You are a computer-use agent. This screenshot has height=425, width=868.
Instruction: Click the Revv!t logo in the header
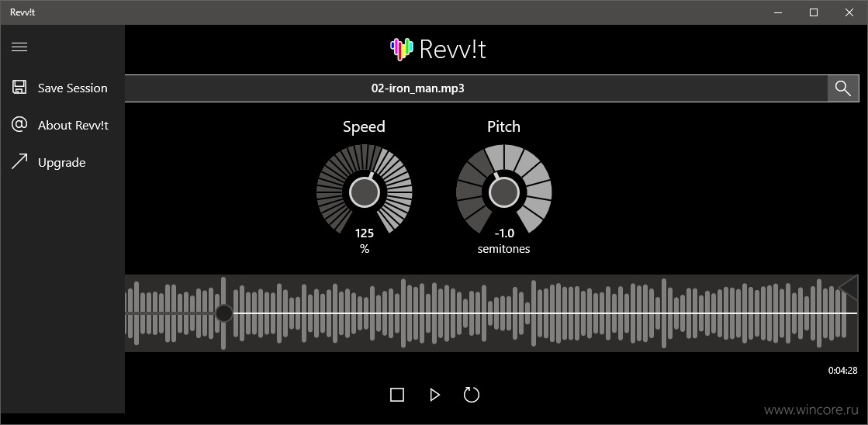pyautogui.click(x=437, y=49)
